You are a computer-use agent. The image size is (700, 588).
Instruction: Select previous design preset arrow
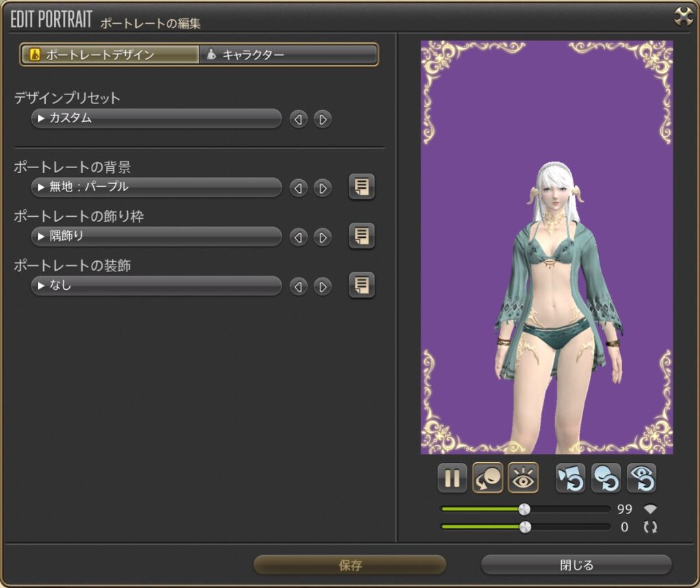click(299, 119)
